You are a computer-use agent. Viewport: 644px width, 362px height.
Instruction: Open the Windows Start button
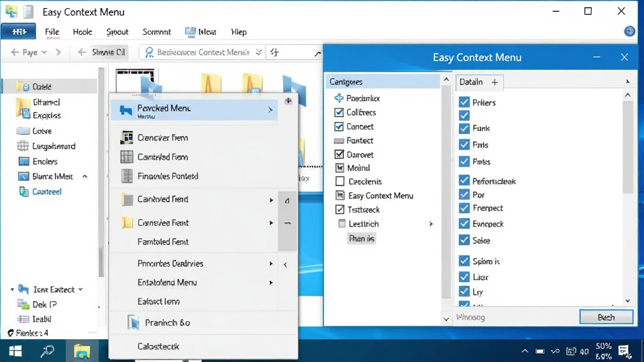(15, 351)
